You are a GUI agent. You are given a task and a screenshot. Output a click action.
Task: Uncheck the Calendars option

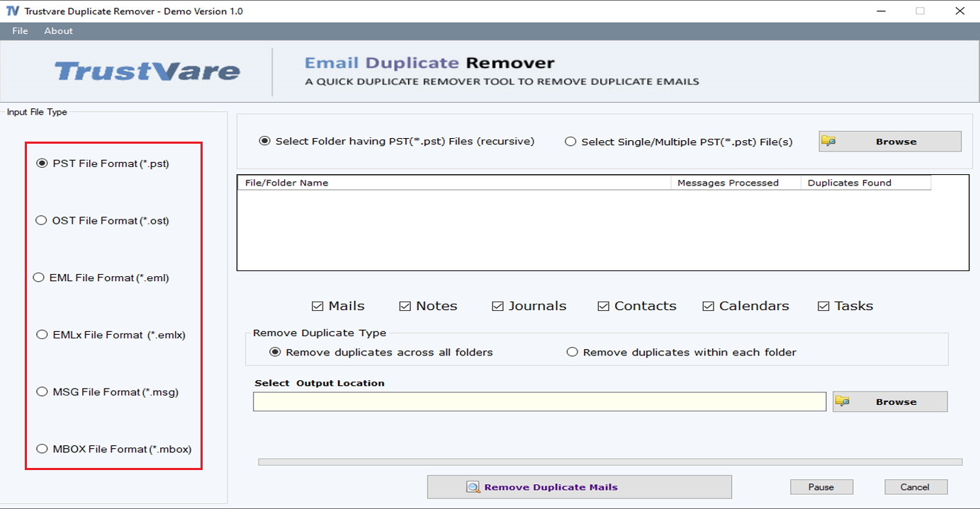point(708,306)
